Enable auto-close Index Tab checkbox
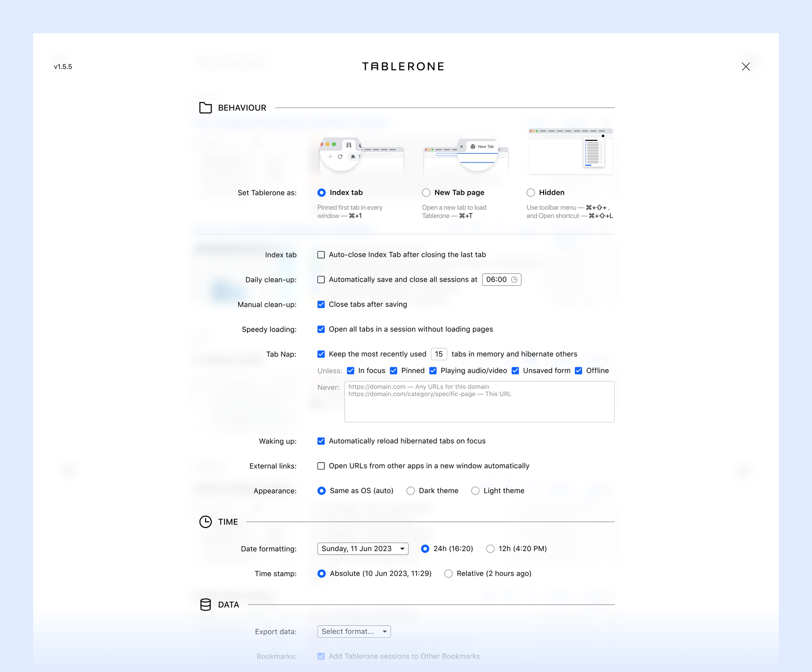 pyautogui.click(x=321, y=255)
